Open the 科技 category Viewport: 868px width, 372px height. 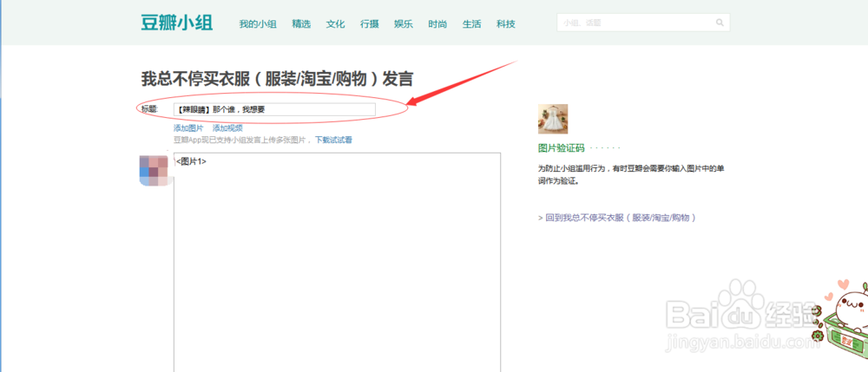[506, 24]
